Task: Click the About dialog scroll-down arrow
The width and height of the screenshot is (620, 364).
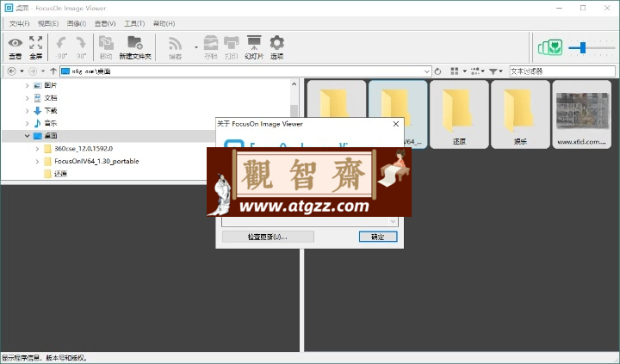Action: pyautogui.click(x=393, y=222)
